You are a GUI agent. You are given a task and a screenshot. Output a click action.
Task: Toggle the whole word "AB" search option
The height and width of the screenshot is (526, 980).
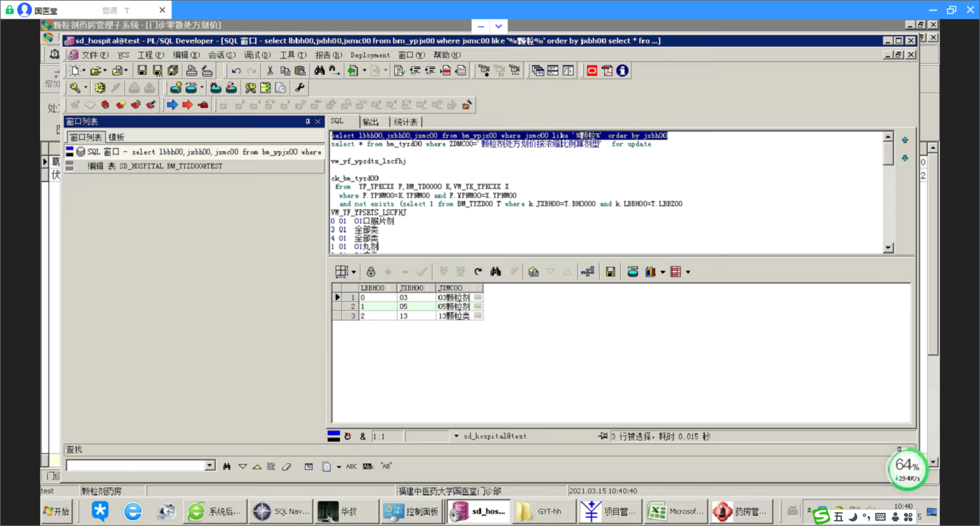386,466
